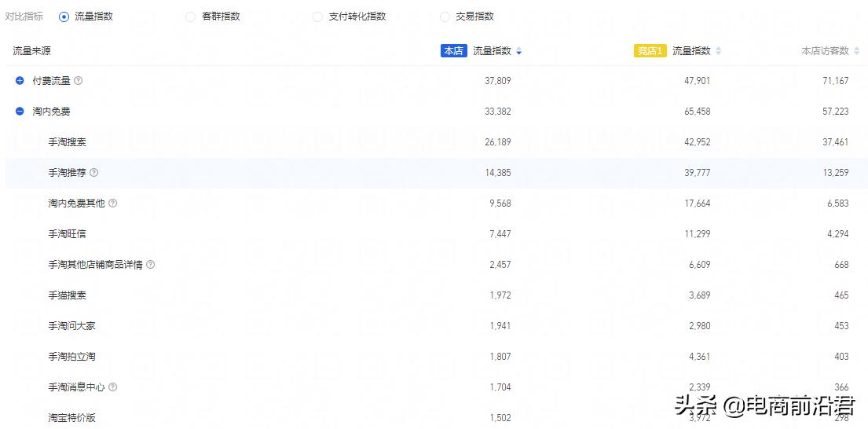The height and width of the screenshot is (429, 868).
Task: Click value 57,223 in 淘内免费 row
Action: (x=835, y=112)
